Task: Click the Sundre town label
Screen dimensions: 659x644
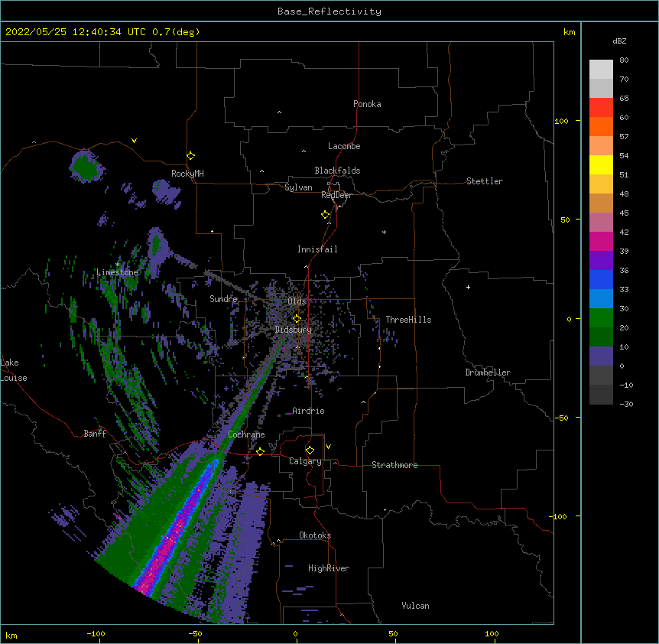Action: (223, 299)
